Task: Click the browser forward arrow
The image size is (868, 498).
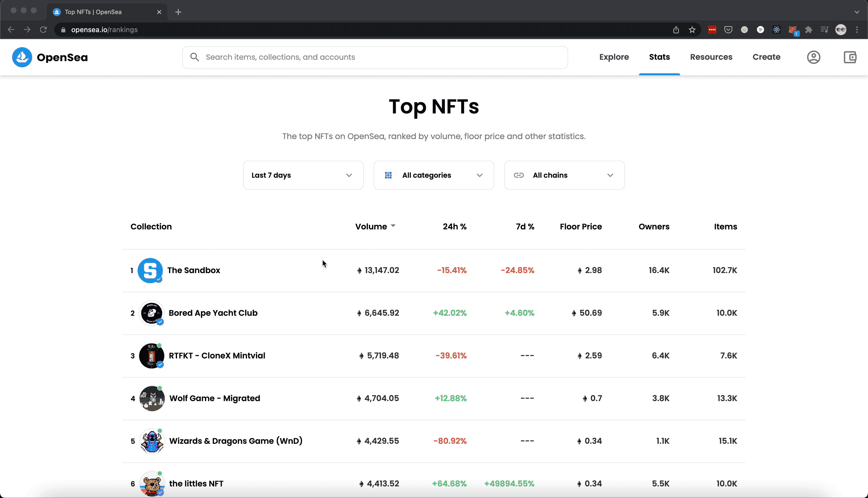Action: click(x=27, y=30)
